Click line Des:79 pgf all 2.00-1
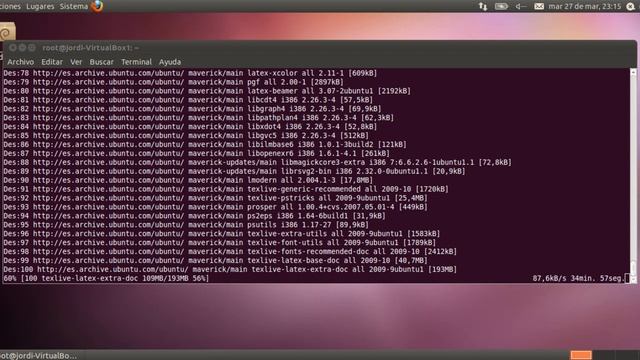The height and width of the screenshot is (360, 640). point(173,82)
